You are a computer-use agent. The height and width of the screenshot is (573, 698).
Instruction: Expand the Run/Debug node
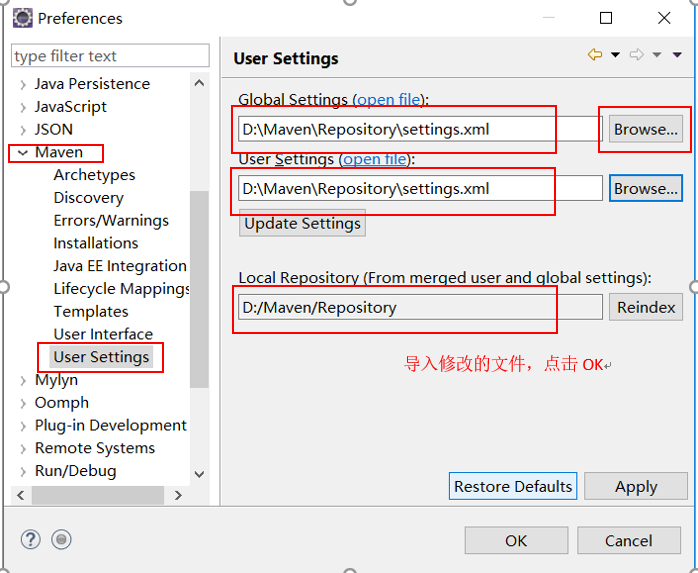23,471
